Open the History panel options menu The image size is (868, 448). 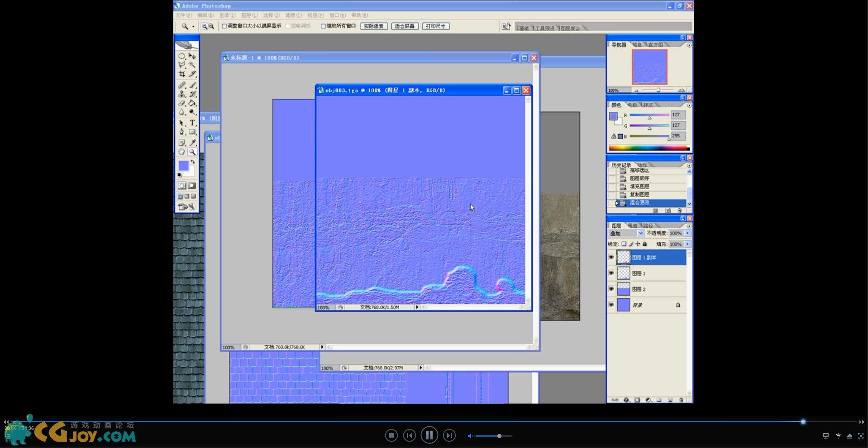tap(689, 165)
